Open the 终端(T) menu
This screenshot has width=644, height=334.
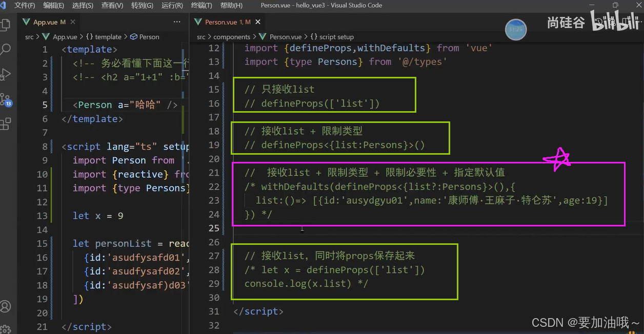[x=202, y=5]
